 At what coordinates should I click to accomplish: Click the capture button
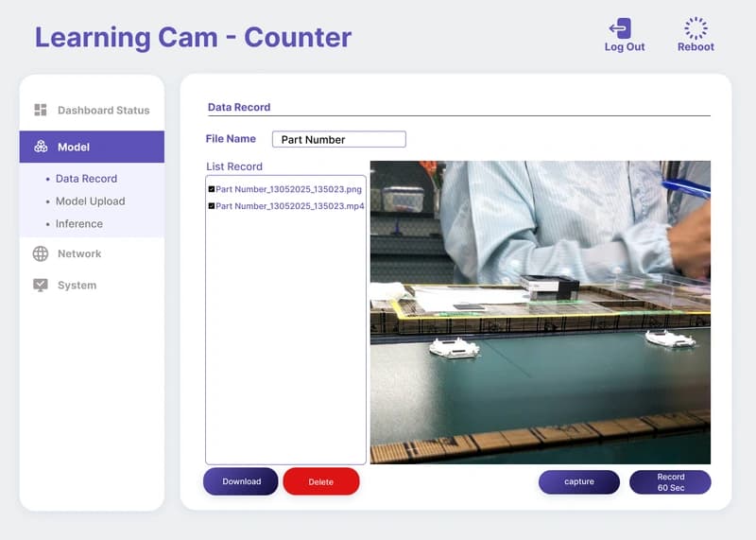coord(579,481)
